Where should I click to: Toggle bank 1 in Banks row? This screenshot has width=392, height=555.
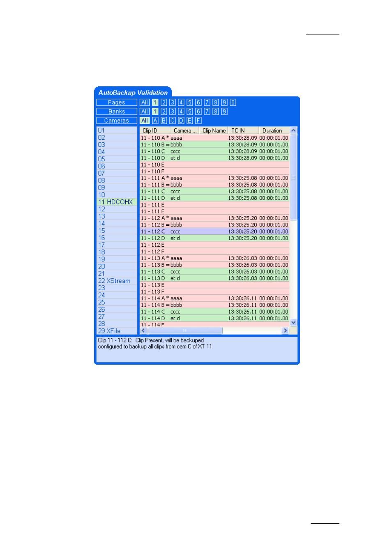(155, 111)
